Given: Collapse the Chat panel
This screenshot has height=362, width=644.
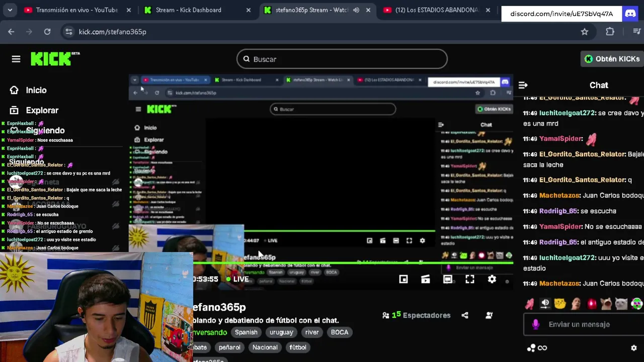Looking at the screenshot, I should point(523,85).
